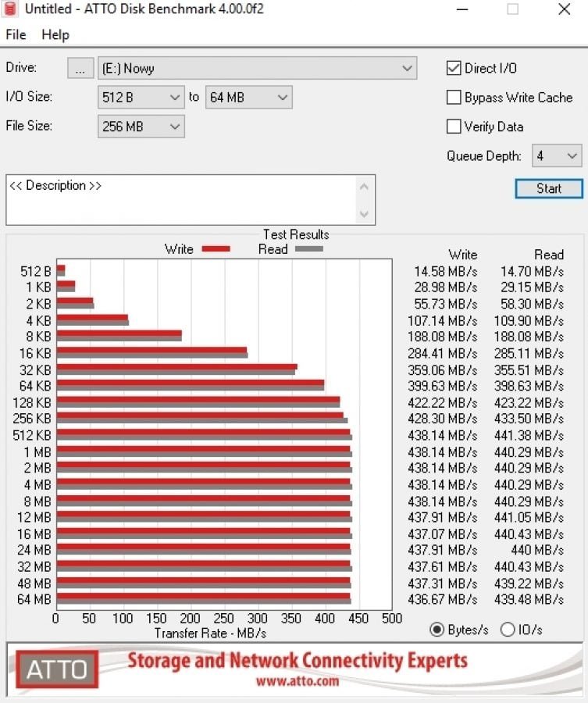Open the File menu
Viewport: 588px width, 703px height.
tap(16, 34)
